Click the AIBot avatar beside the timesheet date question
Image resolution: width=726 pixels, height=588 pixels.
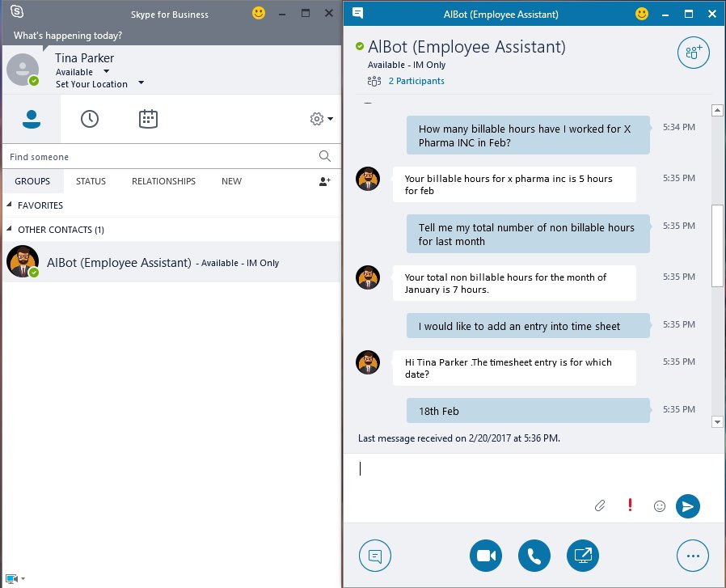tap(368, 362)
